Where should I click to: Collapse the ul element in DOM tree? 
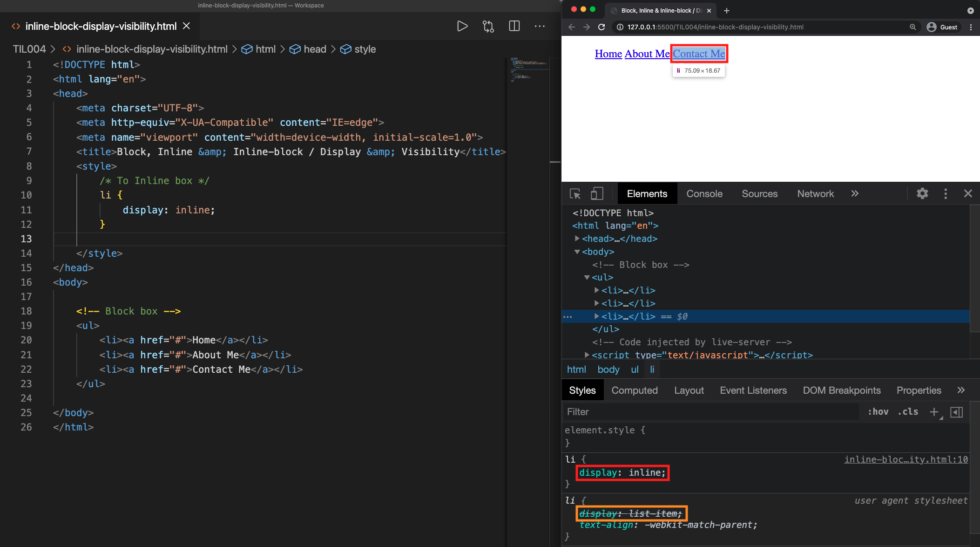[587, 277]
